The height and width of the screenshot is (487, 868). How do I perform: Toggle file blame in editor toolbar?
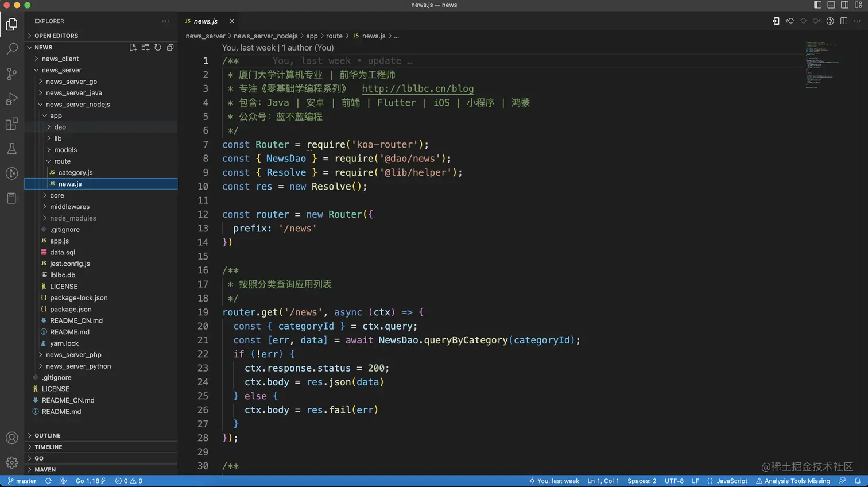click(x=830, y=21)
